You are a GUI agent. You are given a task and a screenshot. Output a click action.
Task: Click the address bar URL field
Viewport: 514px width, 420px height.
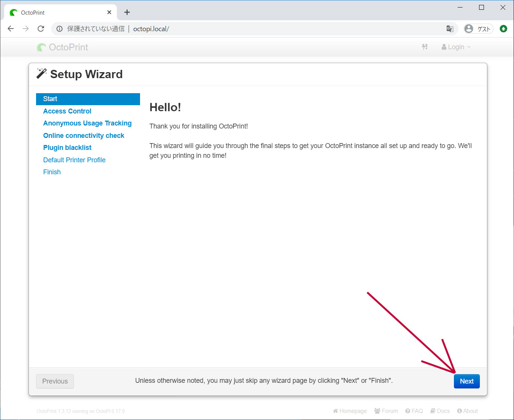[255, 29]
